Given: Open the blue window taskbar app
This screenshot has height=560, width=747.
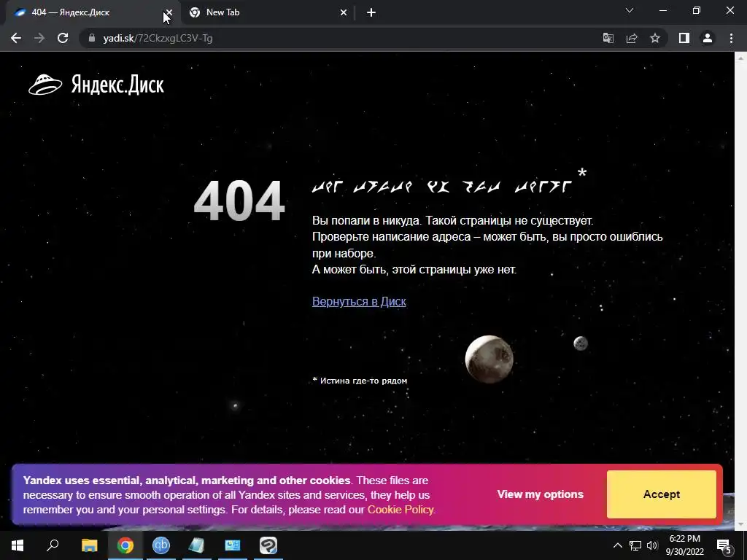Looking at the screenshot, I should tap(233, 545).
